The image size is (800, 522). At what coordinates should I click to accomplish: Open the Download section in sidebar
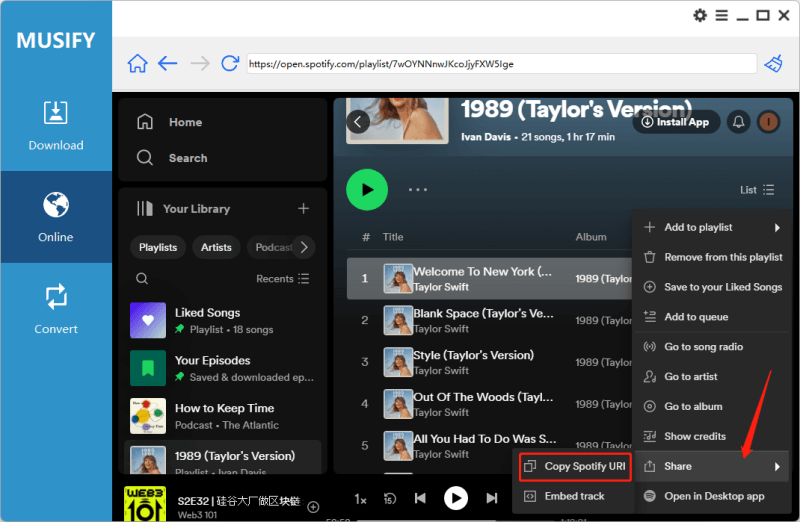tap(56, 125)
